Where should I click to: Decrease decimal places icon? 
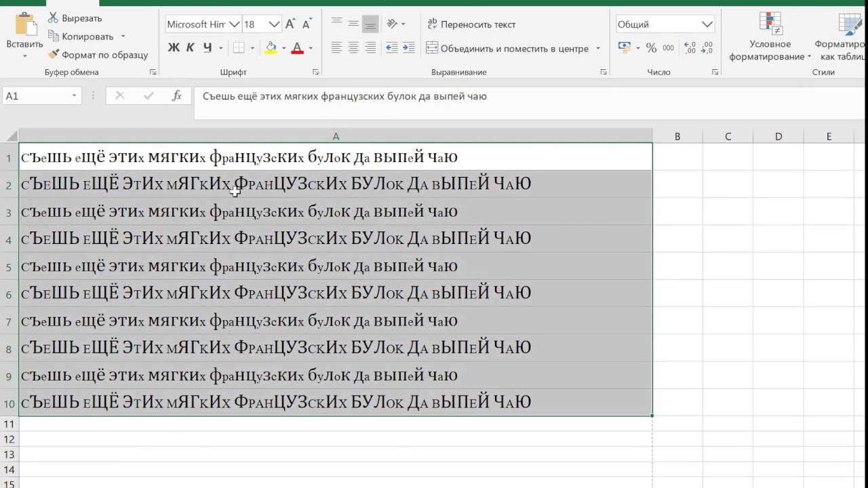click(x=707, y=47)
